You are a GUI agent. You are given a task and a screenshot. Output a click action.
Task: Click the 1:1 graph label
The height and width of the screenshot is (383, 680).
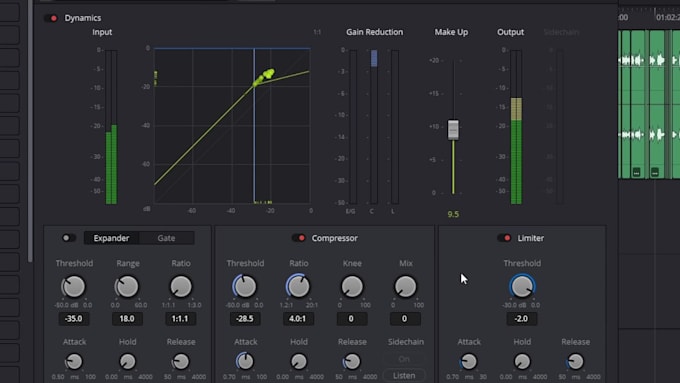pyautogui.click(x=317, y=32)
